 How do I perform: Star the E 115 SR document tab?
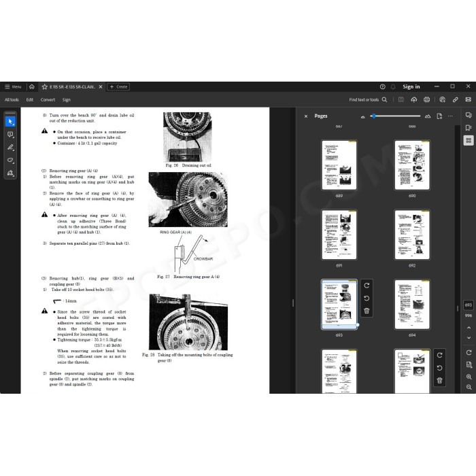click(x=45, y=87)
